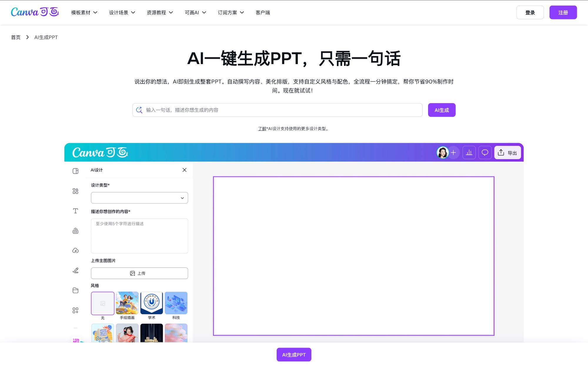Select the 手绘插画 style thumbnail
Image resolution: width=588 pixels, height=367 pixels.
[127, 303]
